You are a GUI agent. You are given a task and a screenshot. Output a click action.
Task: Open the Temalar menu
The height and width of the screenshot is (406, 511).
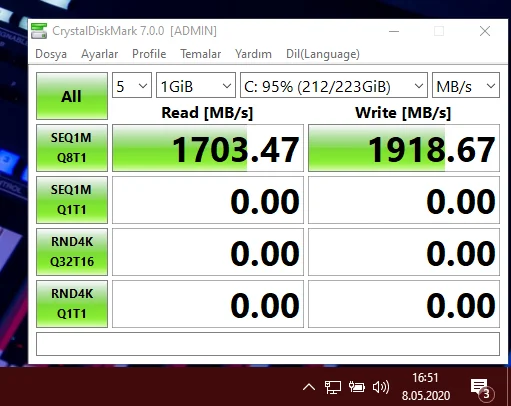click(x=201, y=54)
